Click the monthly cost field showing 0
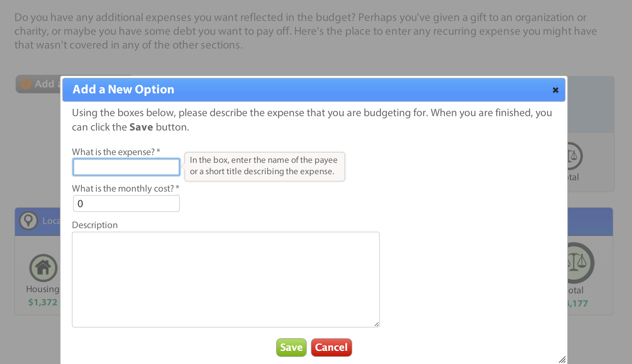The height and width of the screenshot is (364, 632). (x=126, y=203)
